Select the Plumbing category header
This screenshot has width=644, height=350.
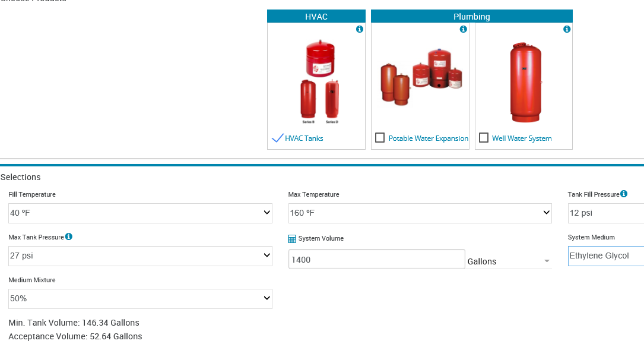click(x=471, y=17)
